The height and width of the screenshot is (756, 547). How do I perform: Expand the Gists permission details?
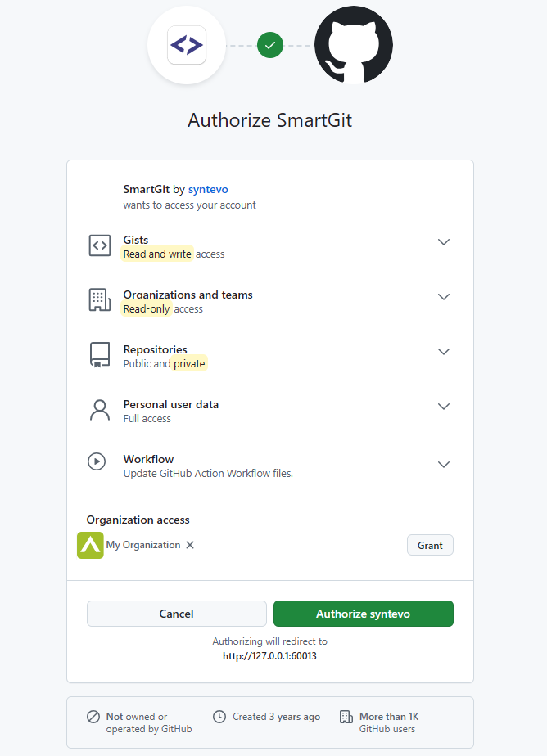click(443, 241)
